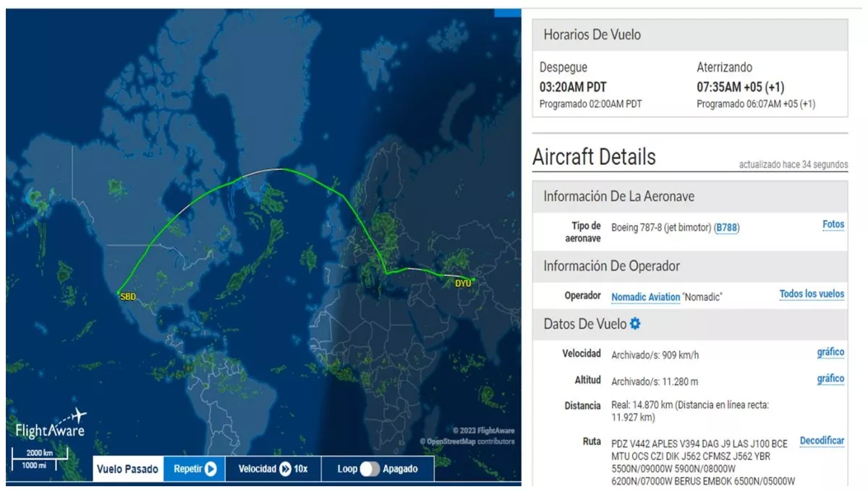Toggle the Loop switch

[x=370, y=469]
